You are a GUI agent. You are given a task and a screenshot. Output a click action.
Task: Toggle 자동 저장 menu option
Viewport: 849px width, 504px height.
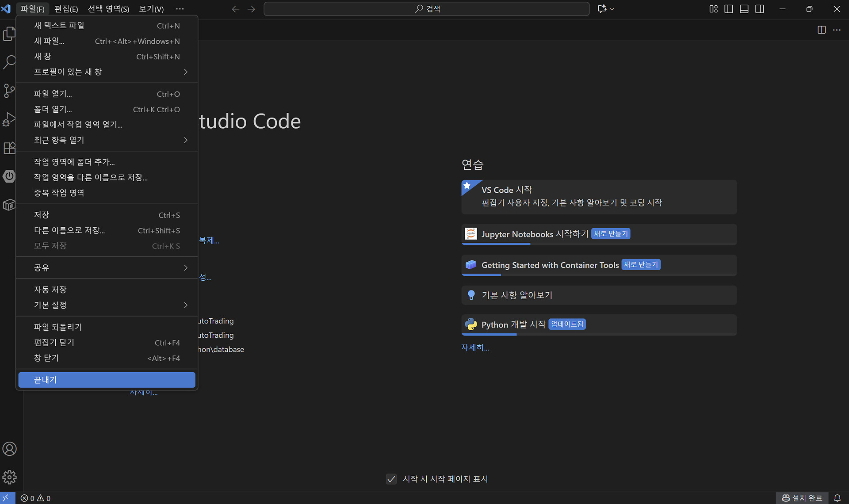pyautogui.click(x=50, y=290)
